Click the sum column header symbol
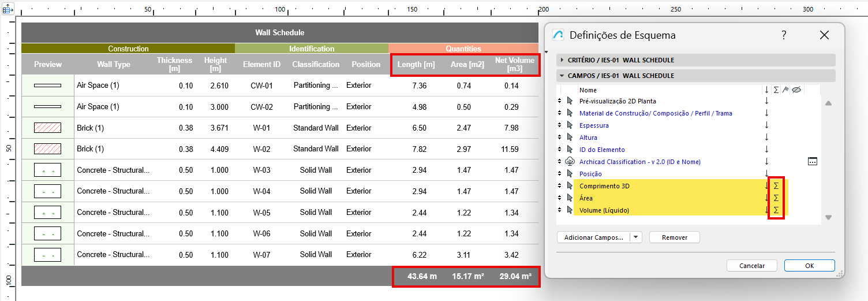This screenshot has width=868, height=301. pos(776,90)
